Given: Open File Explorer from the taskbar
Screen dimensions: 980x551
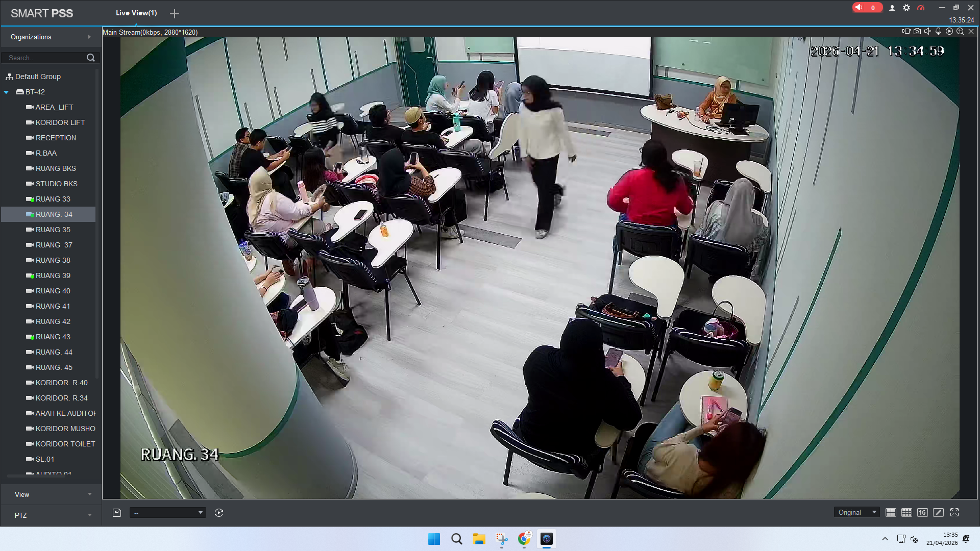Looking at the screenshot, I should (479, 539).
